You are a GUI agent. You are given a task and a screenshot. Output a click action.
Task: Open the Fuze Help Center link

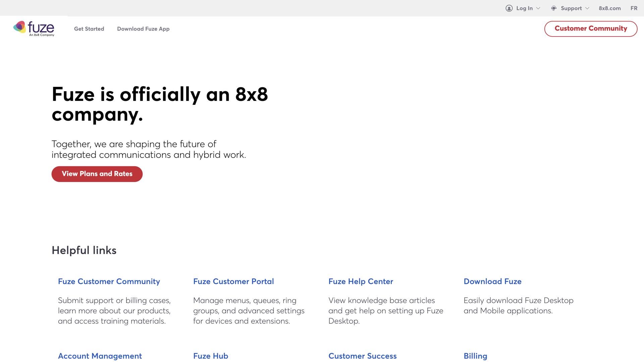(x=361, y=282)
